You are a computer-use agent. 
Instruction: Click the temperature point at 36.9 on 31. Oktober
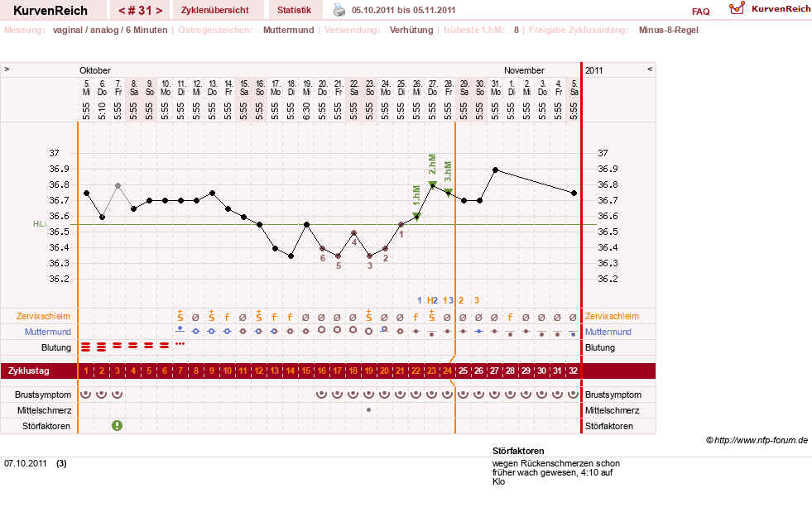[x=496, y=170]
